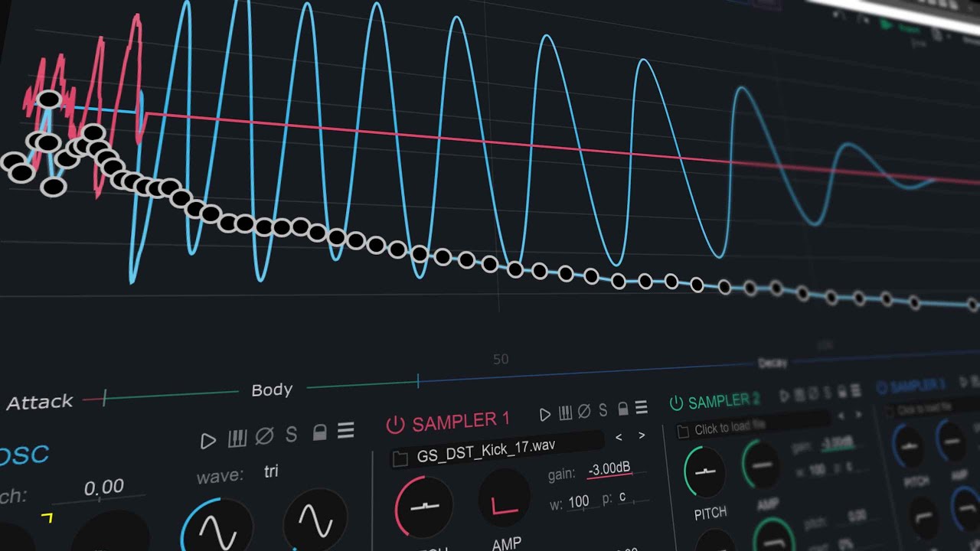Viewport: 980px width, 551px height.
Task: Play the Sampler 2 preview
Action: coord(784,396)
